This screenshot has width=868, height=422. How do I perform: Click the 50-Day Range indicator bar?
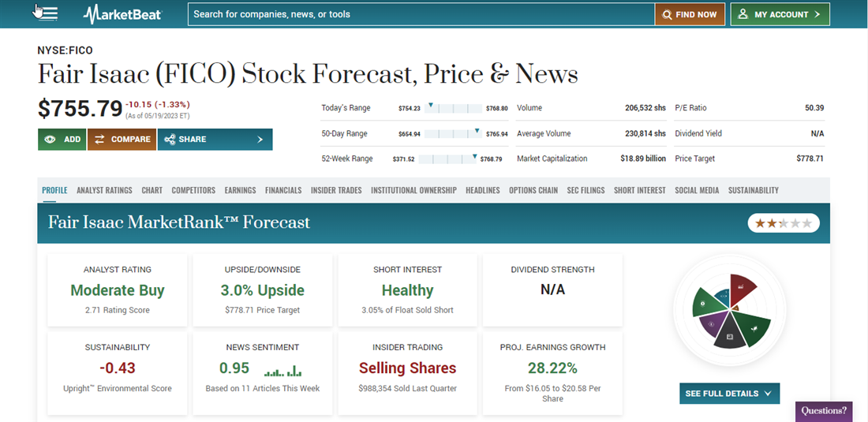pos(454,134)
